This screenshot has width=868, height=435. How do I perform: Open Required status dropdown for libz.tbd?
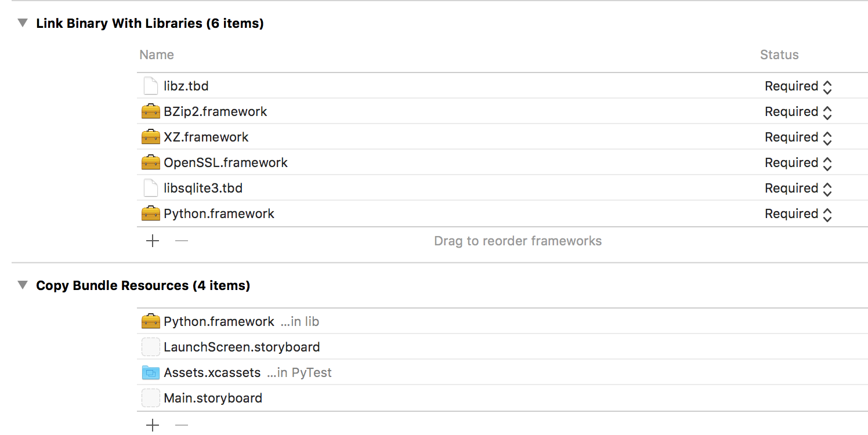[x=798, y=86]
